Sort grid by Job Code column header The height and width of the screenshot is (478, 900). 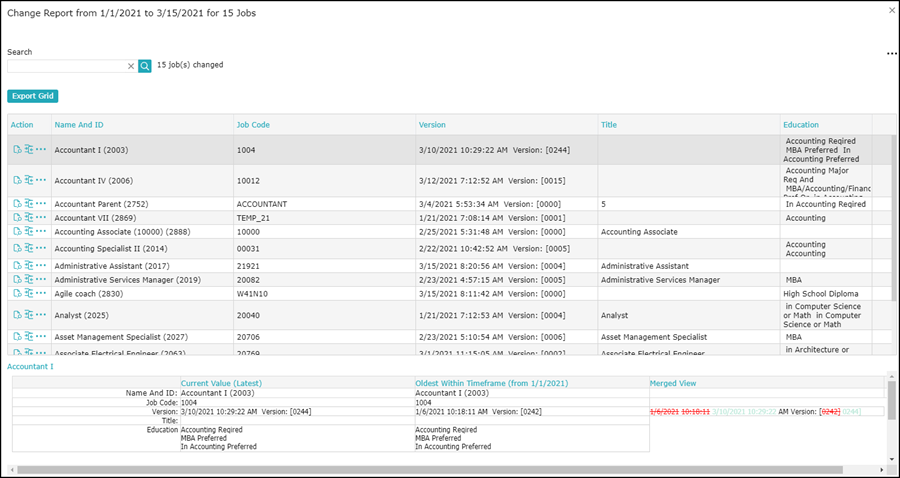(253, 125)
